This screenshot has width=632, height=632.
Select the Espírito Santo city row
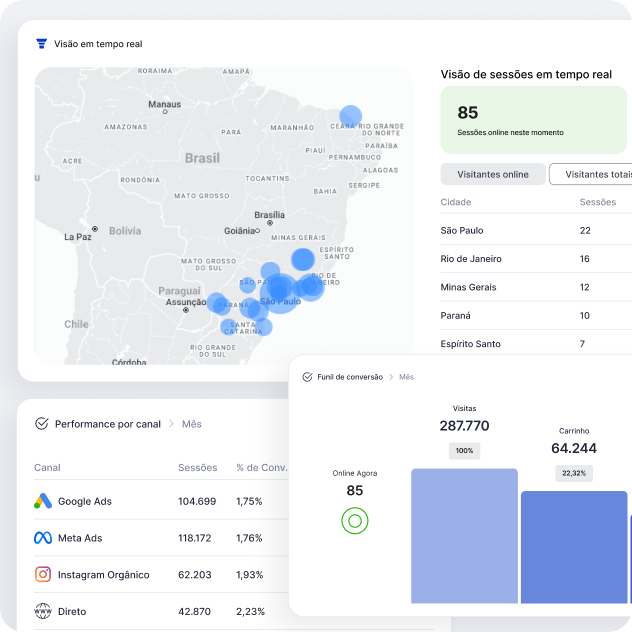click(x=536, y=343)
